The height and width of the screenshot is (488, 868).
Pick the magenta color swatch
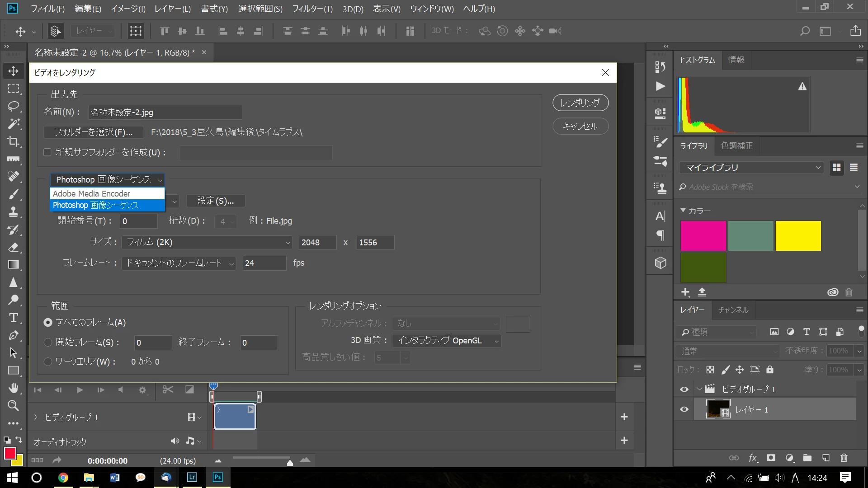click(703, 235)
